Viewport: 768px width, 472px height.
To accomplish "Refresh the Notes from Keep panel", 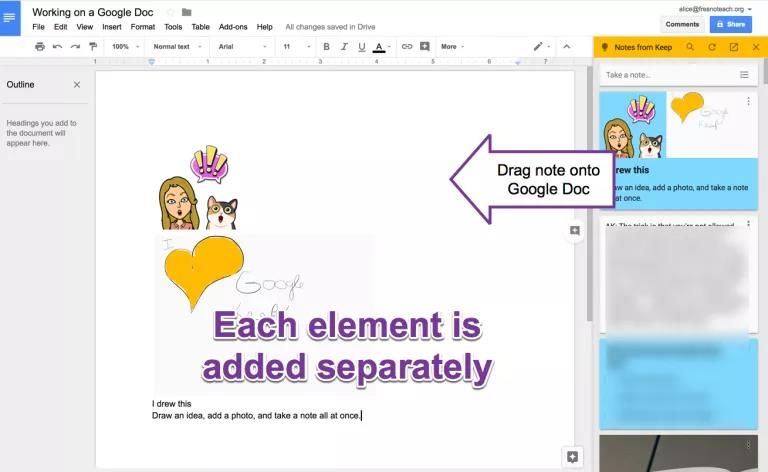I will coord(712,47).
